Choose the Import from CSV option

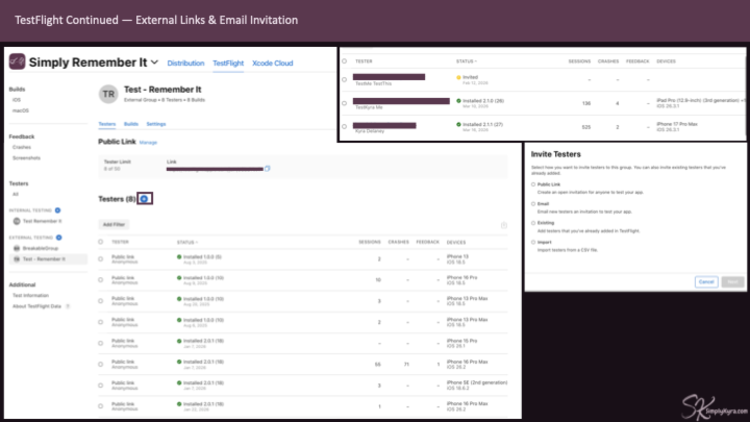533,242
